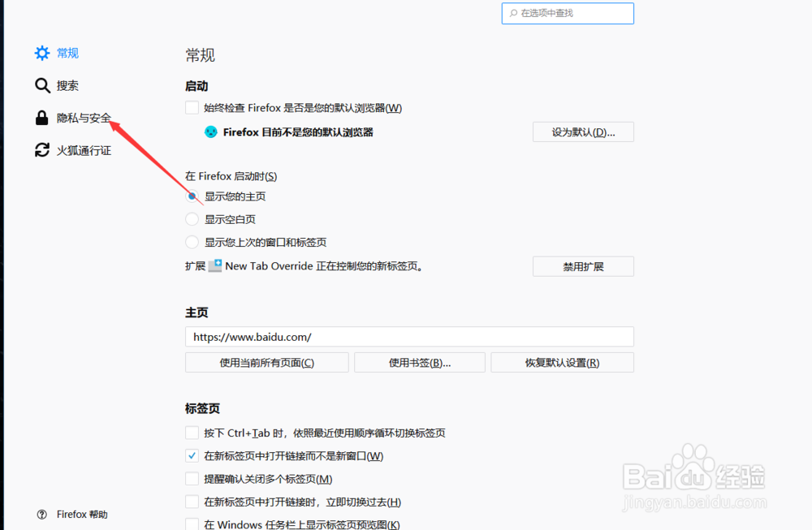Click the 主页 section heading

tap(197, 312)
